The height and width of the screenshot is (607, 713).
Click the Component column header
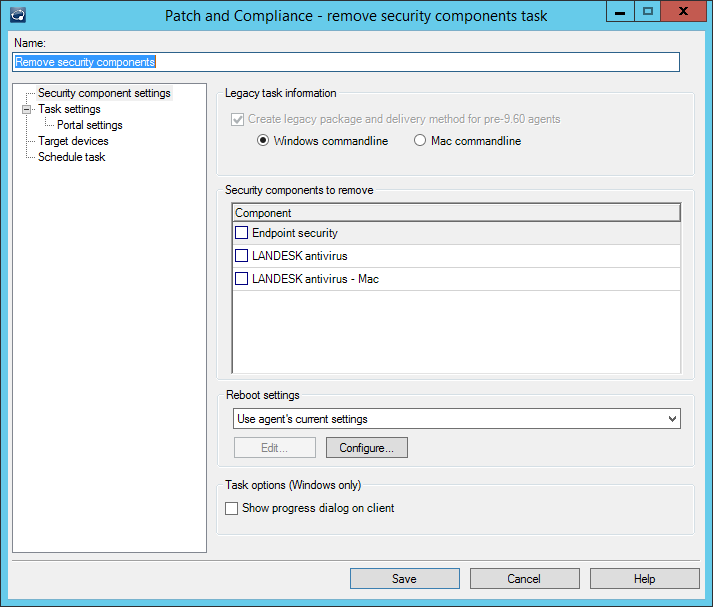click(x=457, y=213)
